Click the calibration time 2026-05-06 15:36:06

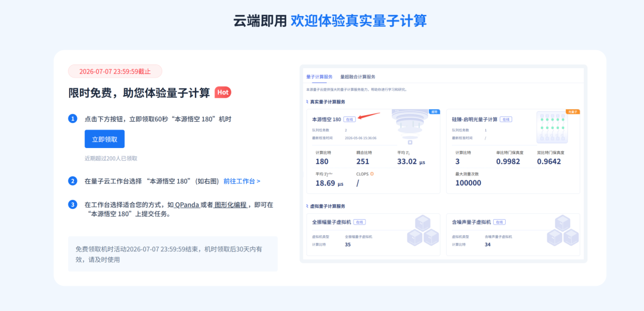click(361, 138)
